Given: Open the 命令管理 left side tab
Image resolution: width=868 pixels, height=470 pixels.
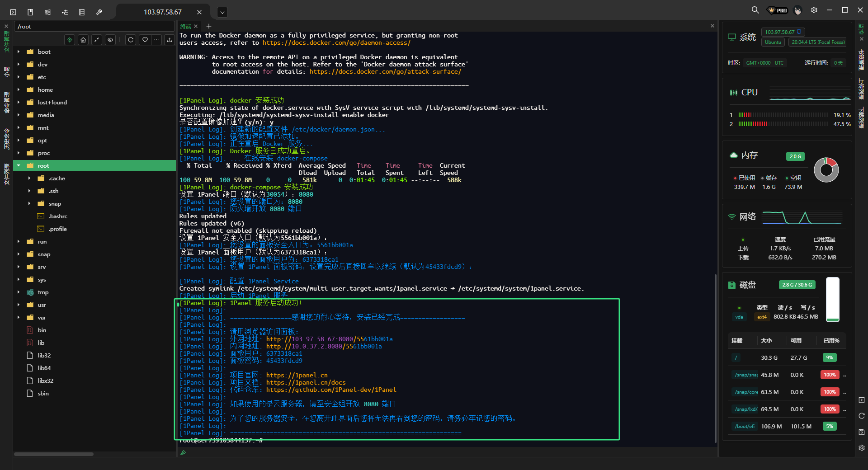Looking at the screenshot, I should 6,103.
